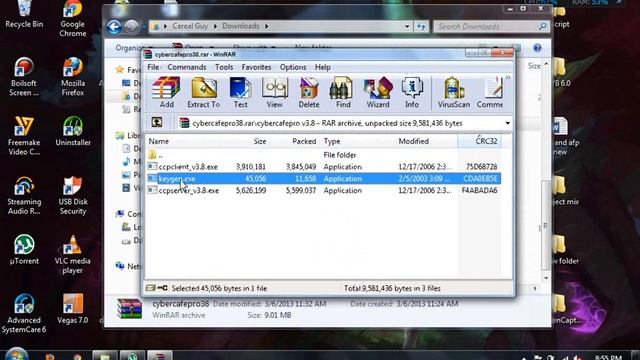Open the Favorites menu

(x=256, y=67)
